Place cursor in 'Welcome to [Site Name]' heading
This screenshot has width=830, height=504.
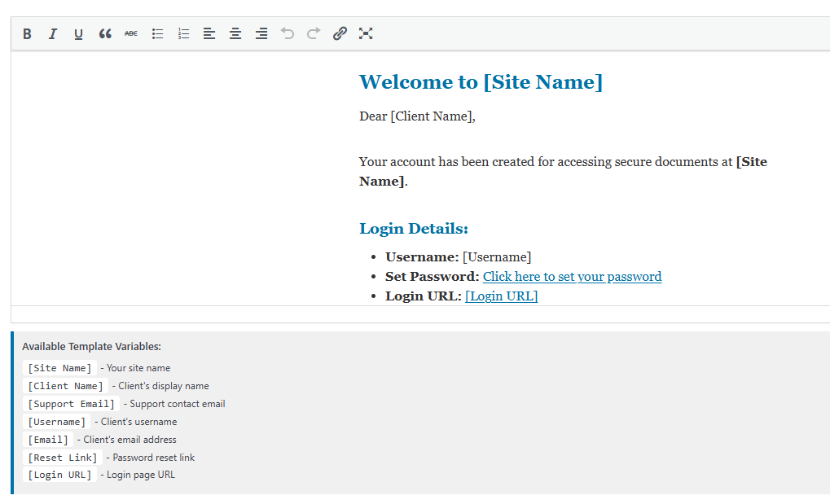click(481, 82)
